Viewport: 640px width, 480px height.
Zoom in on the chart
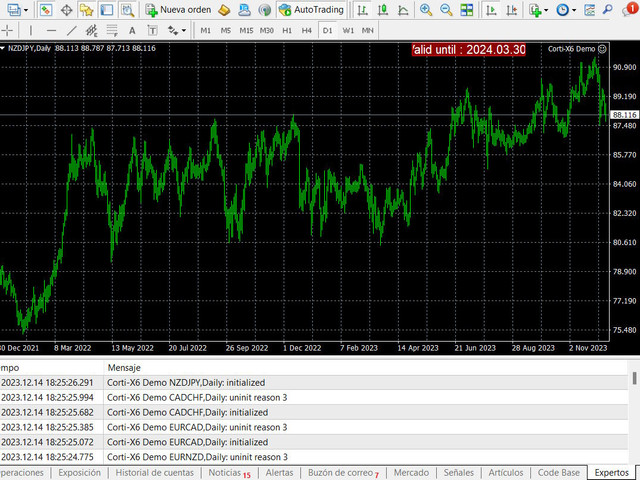click(426, 10)
